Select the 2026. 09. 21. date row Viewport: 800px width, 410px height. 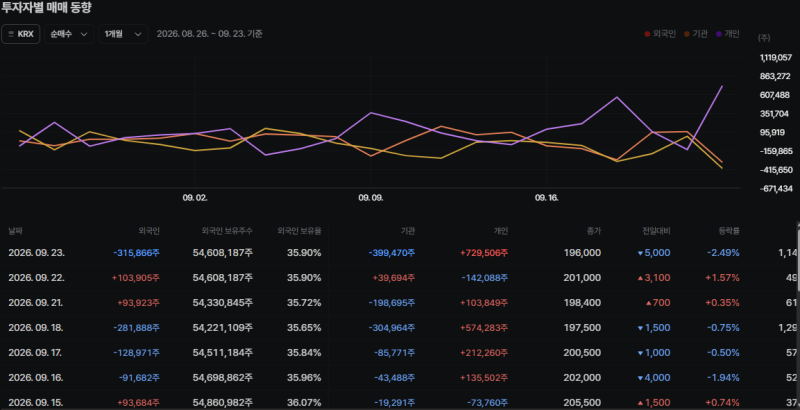(x=36, y=303)
